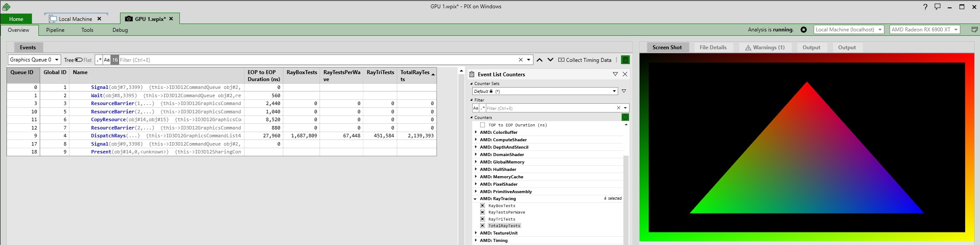Open the AMD Radeon RX 6900 XT dropdown
This screenshot has height=245, width=980.
coord(925,30)
